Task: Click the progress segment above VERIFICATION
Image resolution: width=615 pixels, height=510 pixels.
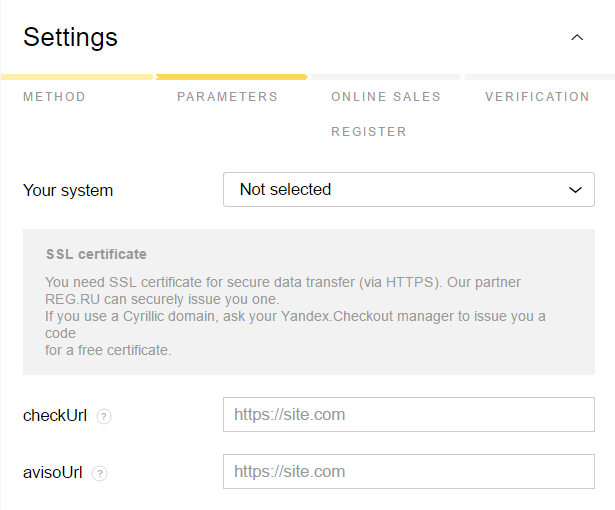Action: [539, 77]
